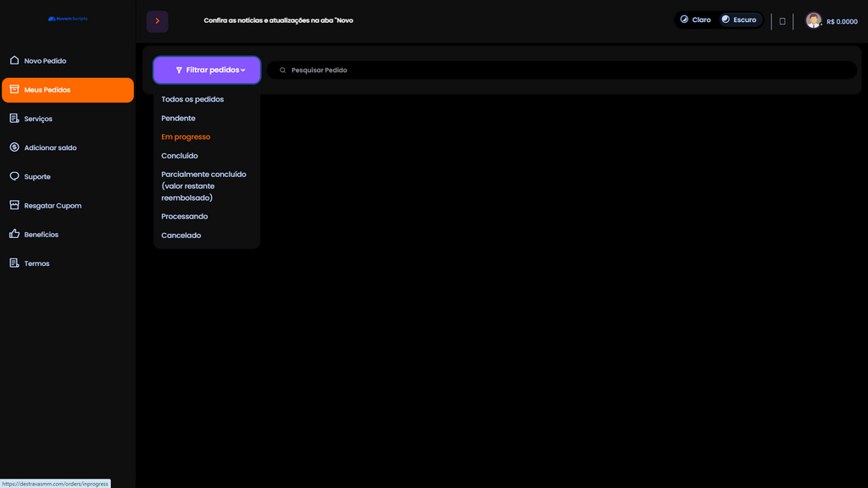Click the Novo Pedido home icon
This screenshot has width=868, height=488.
pyautogui.click(x=14, y=61)
